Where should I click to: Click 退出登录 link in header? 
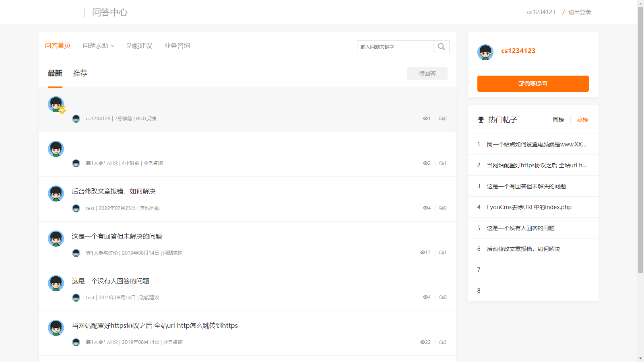[x=580, y=12]
